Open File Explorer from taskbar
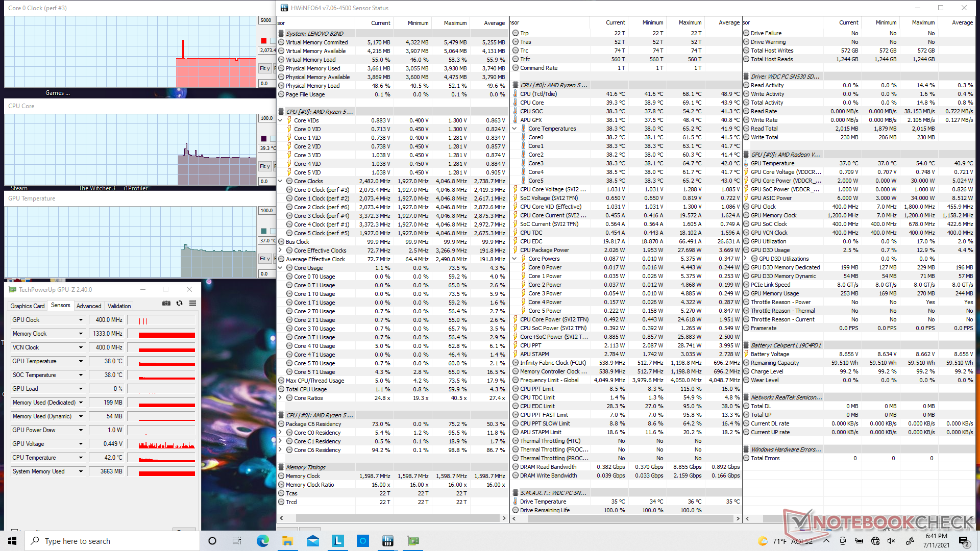 click(x=288, y=541)
